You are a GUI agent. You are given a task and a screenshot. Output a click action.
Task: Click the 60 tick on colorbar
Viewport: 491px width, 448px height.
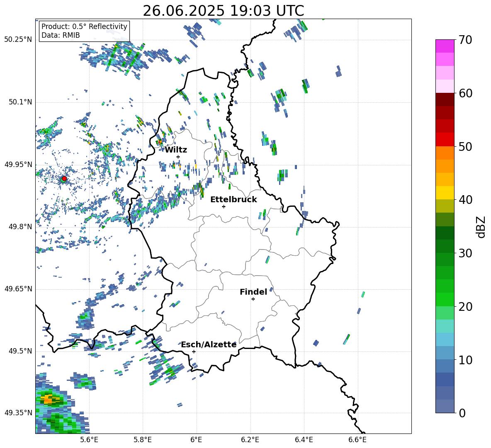click(x=465, y=93)
